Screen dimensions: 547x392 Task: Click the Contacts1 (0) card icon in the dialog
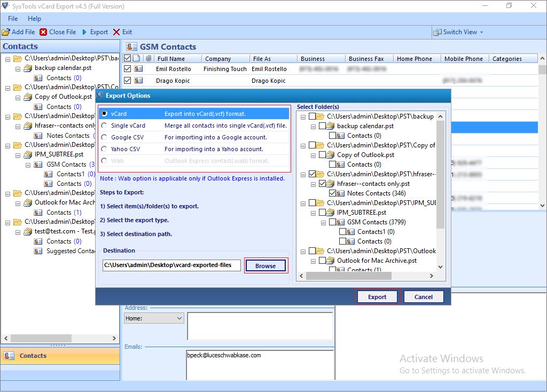350,232
